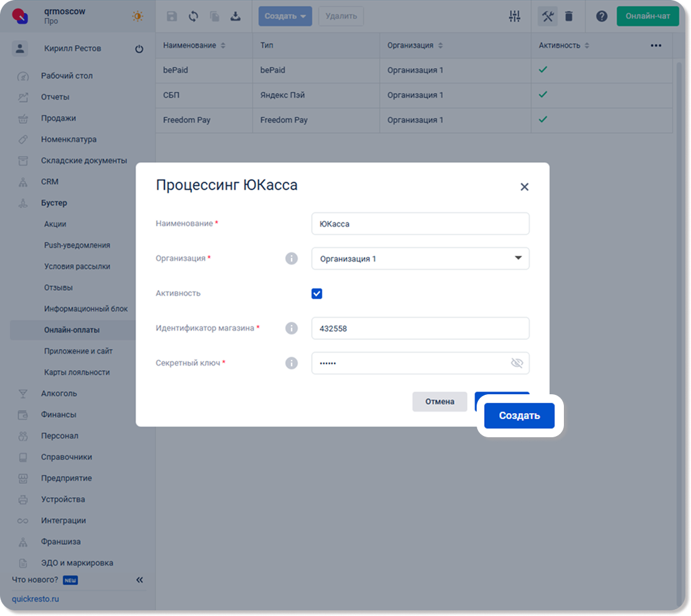Screen dimensions: 691x616
Task: Reveal the secret key with eye icon
Action: [517, 363]
